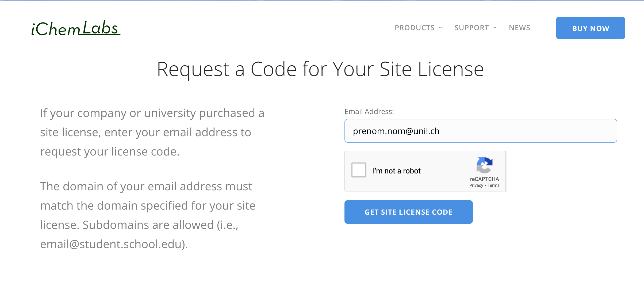Expand the SUPPORT dropdown arrow

495,28
